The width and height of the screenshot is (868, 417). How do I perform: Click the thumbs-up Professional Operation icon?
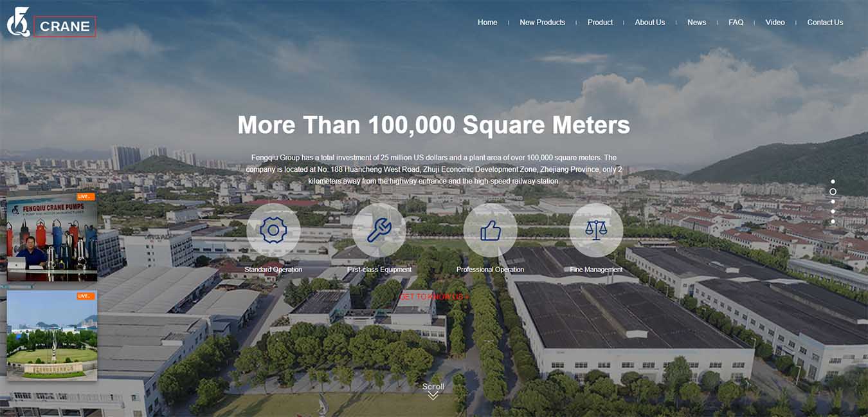[490, 230]
